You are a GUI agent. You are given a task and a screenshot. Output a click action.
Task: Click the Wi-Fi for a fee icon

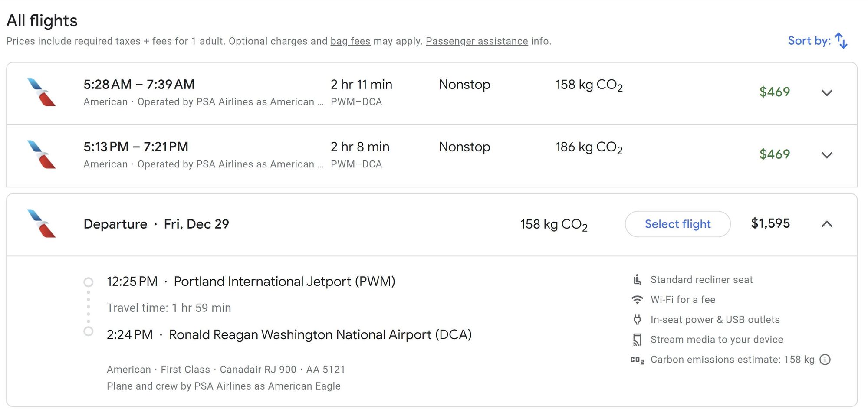point(637,300)
